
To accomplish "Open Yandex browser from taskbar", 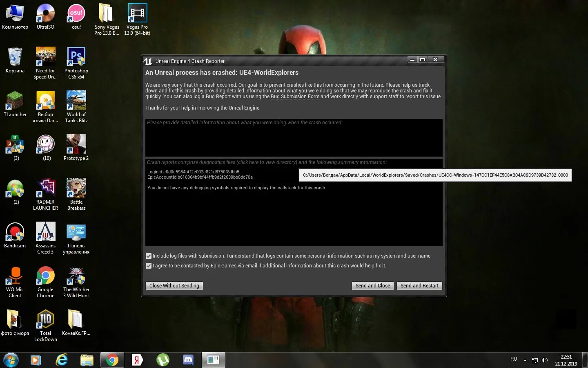I will (137, 360).
